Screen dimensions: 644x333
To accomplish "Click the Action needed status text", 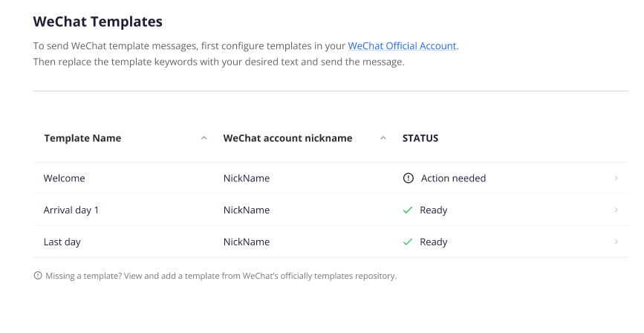I will point(453,178).
